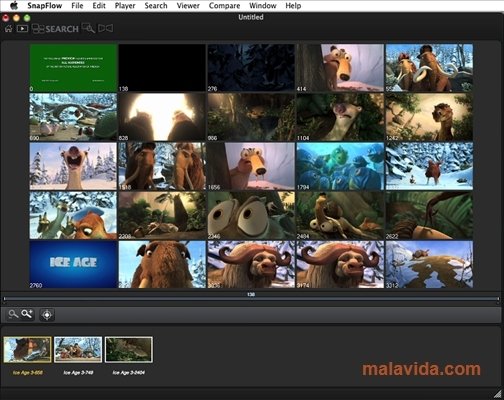The height and width of the screenshot is (400, 504).
Task: Select the Sid in jungle frame 1104
Action: click(340, 117)
